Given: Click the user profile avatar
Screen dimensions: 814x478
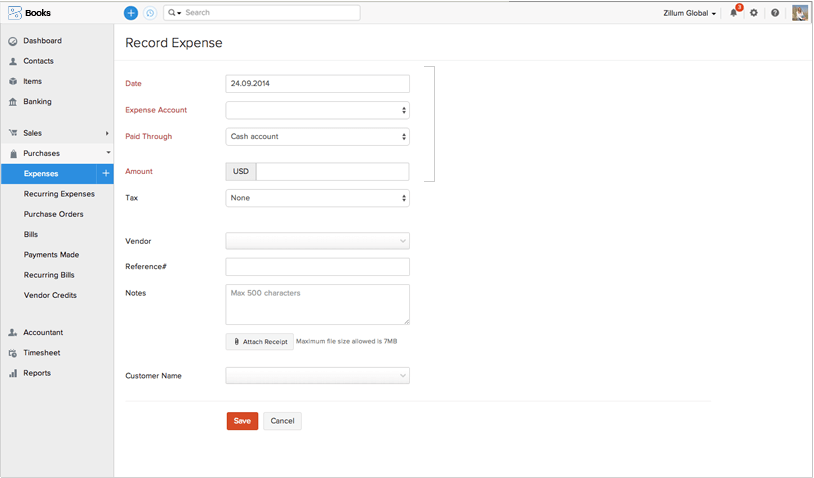Looking at the screenshot, I should [800, 13].
